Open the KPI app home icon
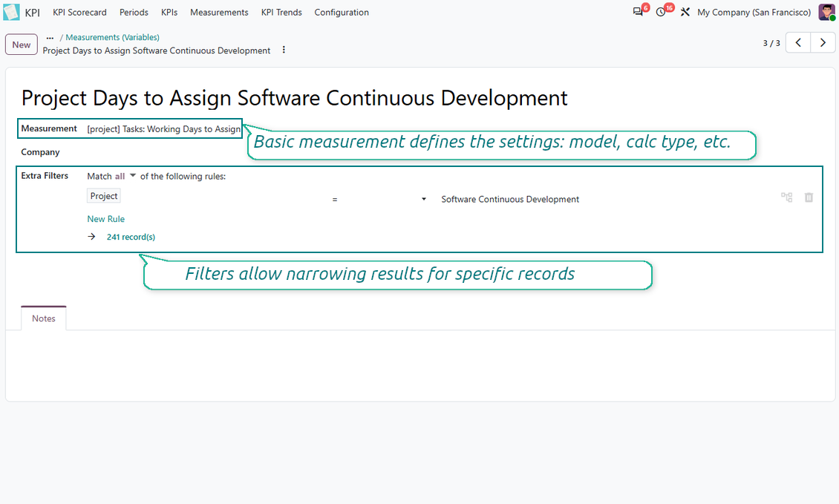Image resolution: width=839 pixels, height=504 pixels. (11, 12)
